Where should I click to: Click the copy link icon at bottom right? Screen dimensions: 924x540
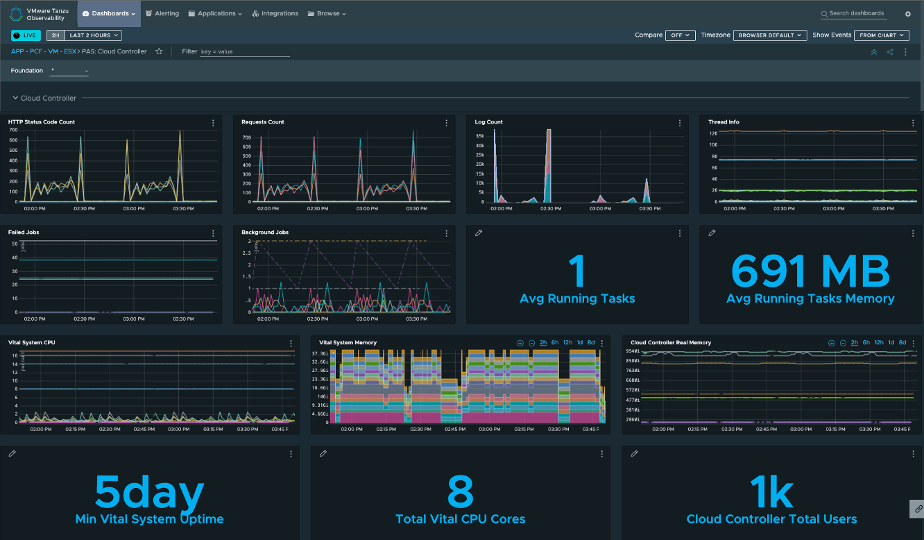click(916, 508)
